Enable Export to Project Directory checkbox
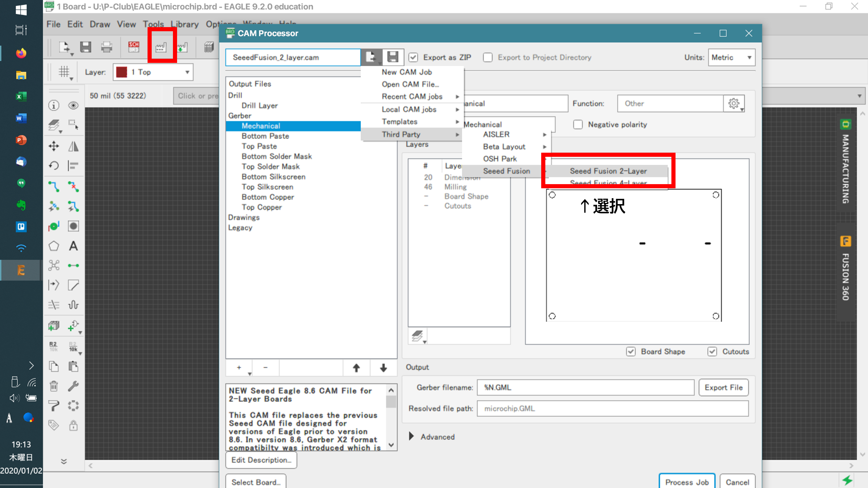Viewport: 868px width, 488px height. click(x=488, y=58)
